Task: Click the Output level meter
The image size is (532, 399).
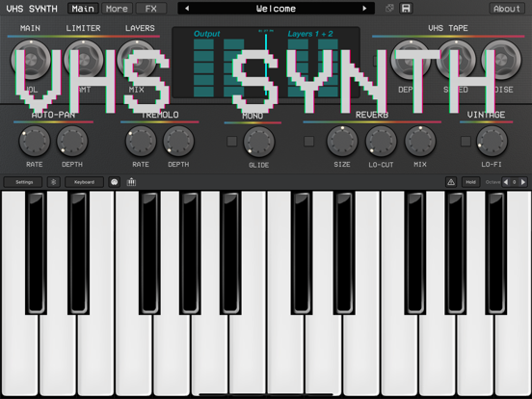Action: pos(219,67)
